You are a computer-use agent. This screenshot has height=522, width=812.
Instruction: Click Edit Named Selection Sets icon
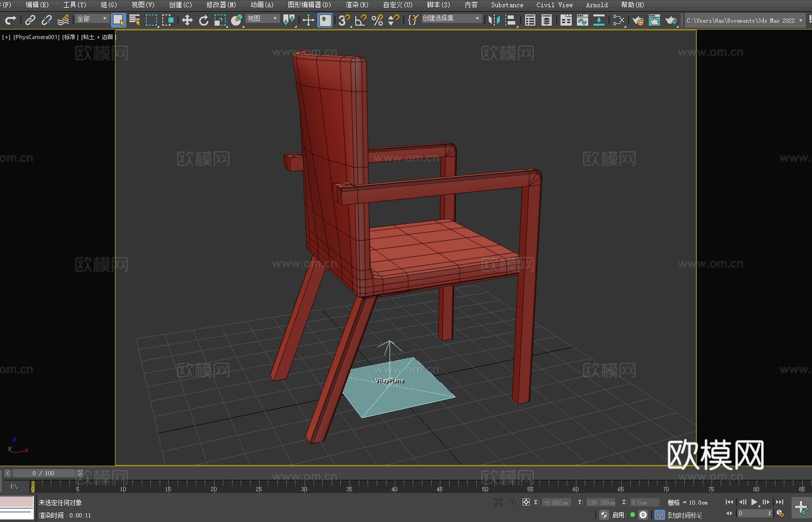(413, 20)
